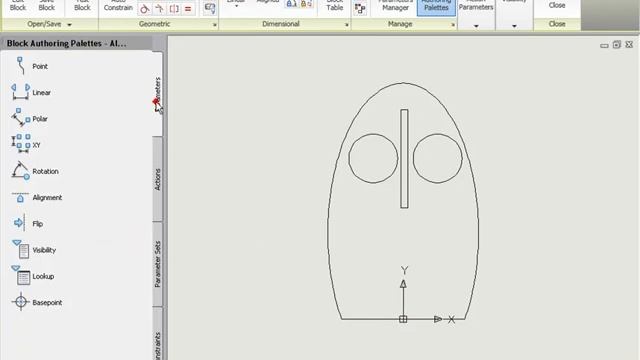
Task: Expand the Geometric panel launcher arrow
Action: [215, 25]
